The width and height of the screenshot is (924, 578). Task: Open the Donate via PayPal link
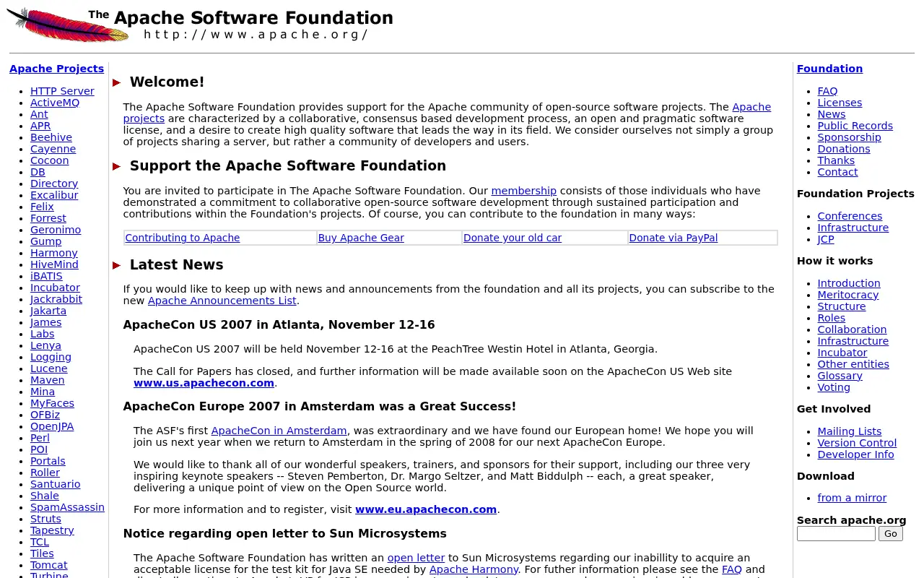674,238
